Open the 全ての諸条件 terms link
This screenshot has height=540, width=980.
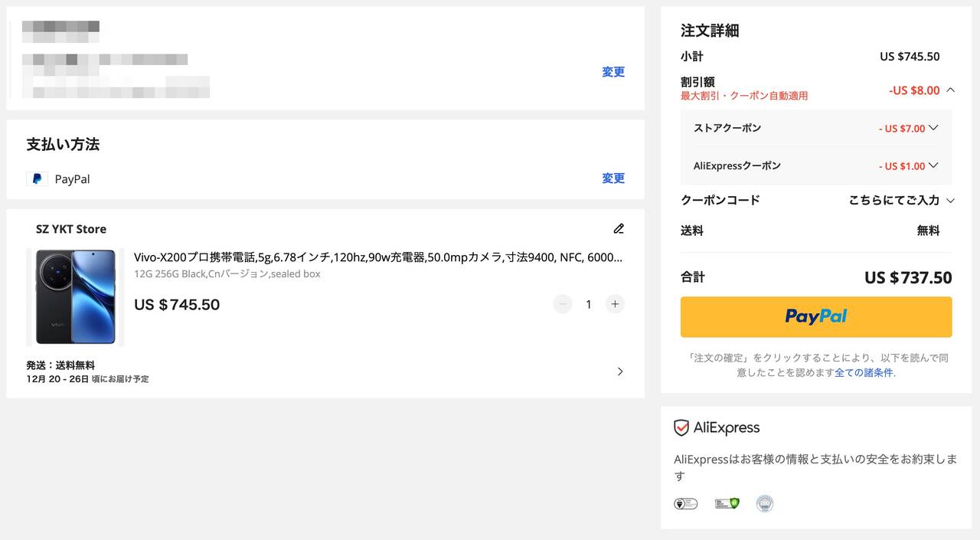click(x=864, y=373)
